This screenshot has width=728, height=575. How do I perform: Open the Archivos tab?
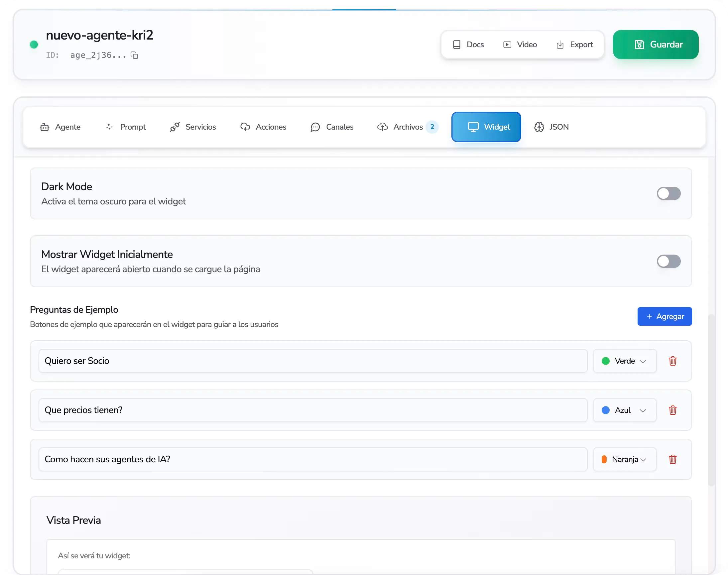tap(408, 127)
